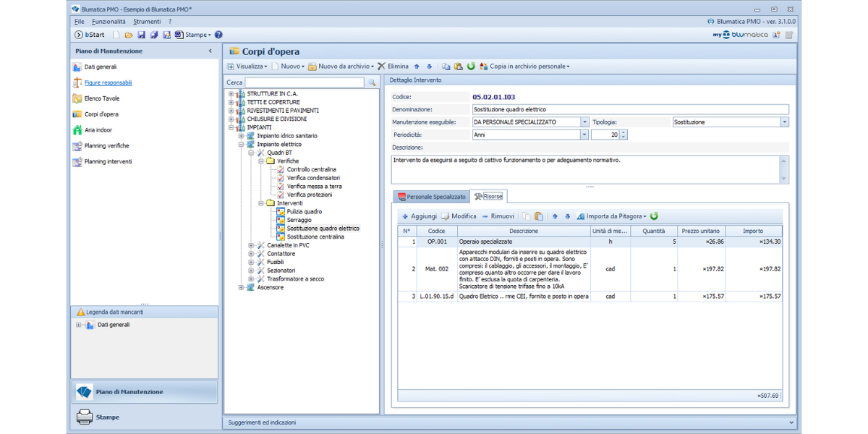The width and height of the screenshot is (868, 434).
Task: Click Aggiungi plus icon in resources toolbar
Action: coord(406,216)
